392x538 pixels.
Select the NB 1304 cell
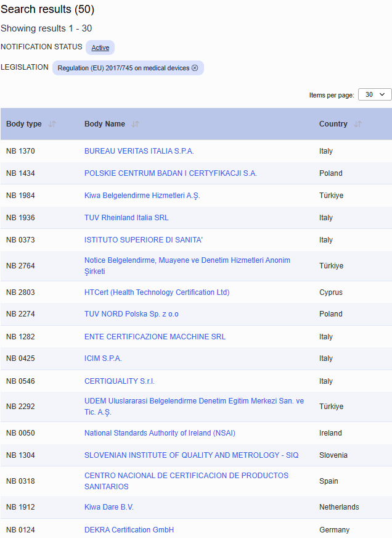[20, 455]
